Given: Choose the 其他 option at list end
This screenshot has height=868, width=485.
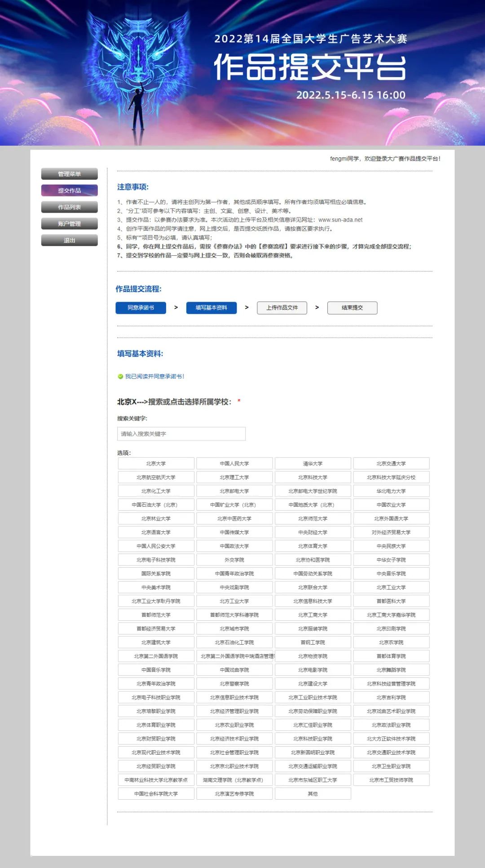Looking at the screenshot, I should 313,794.
